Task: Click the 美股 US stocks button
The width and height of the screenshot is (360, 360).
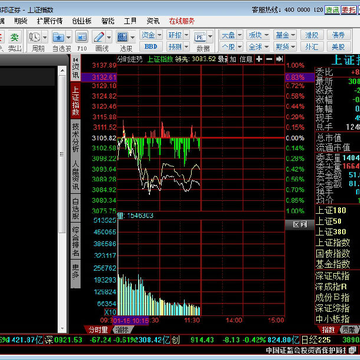Action: 339,46
